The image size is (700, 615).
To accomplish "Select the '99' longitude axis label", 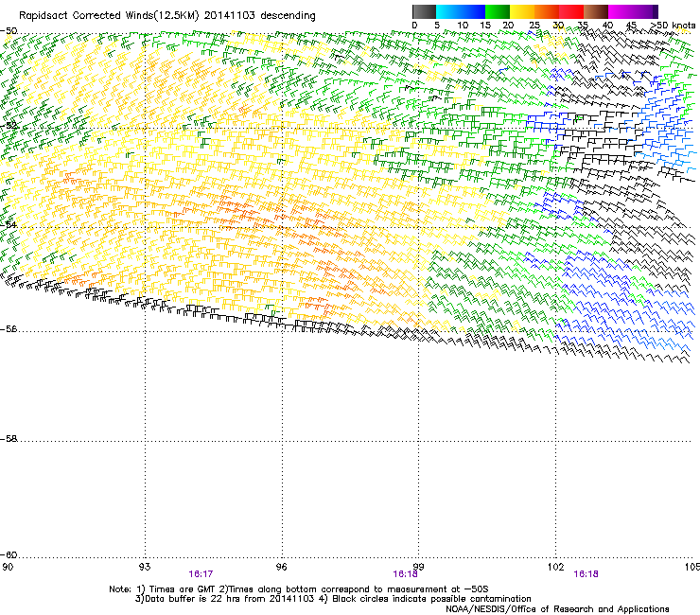I will (418, 567).
